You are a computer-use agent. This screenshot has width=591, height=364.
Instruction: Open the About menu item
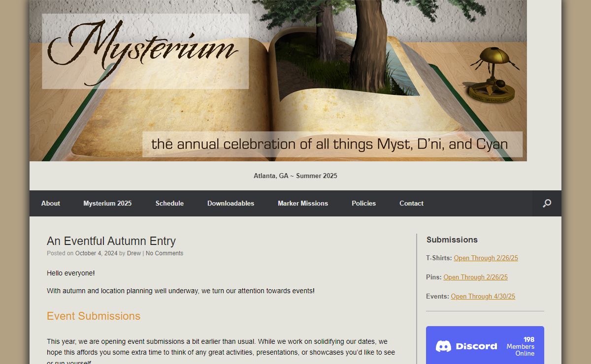(x=51, y=203)
